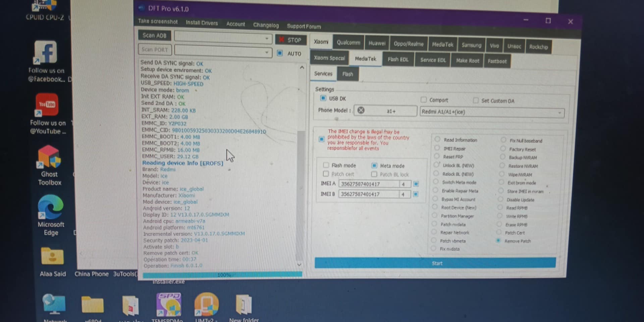Viewport: 644px width, 322px height.
Task: Click the 100% progress bar
Action: (x=222, y=275)
